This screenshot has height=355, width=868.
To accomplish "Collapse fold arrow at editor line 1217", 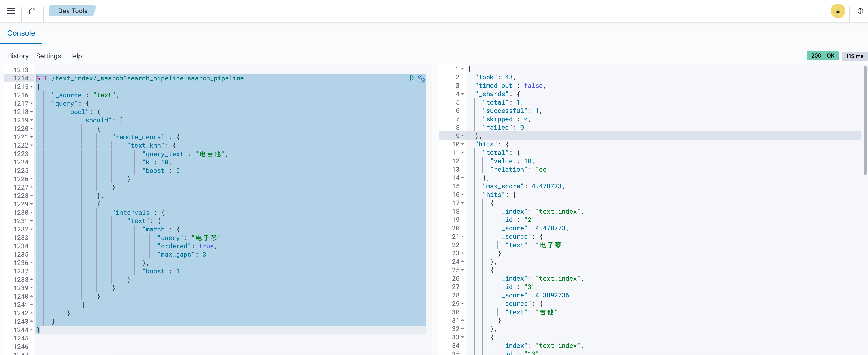I will point(32,103).
